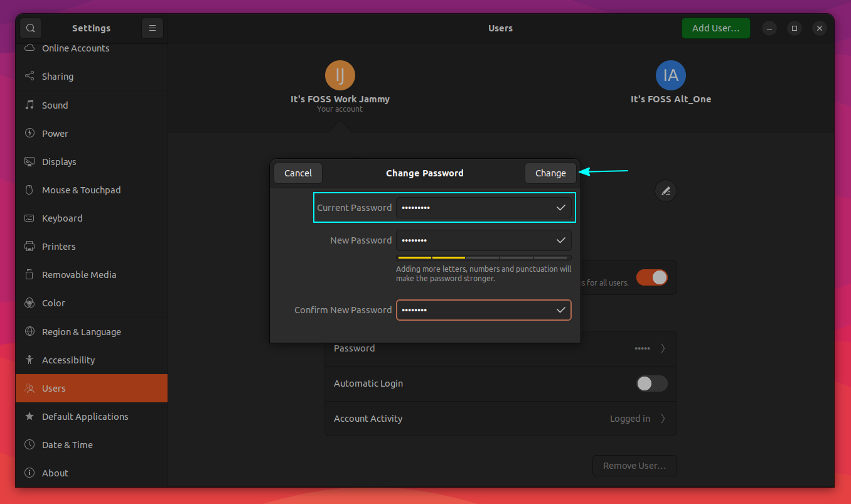The height and width of the screenshot is (504, 851).
Task: Click the password strength bar
Action: [x=484, y=257]
